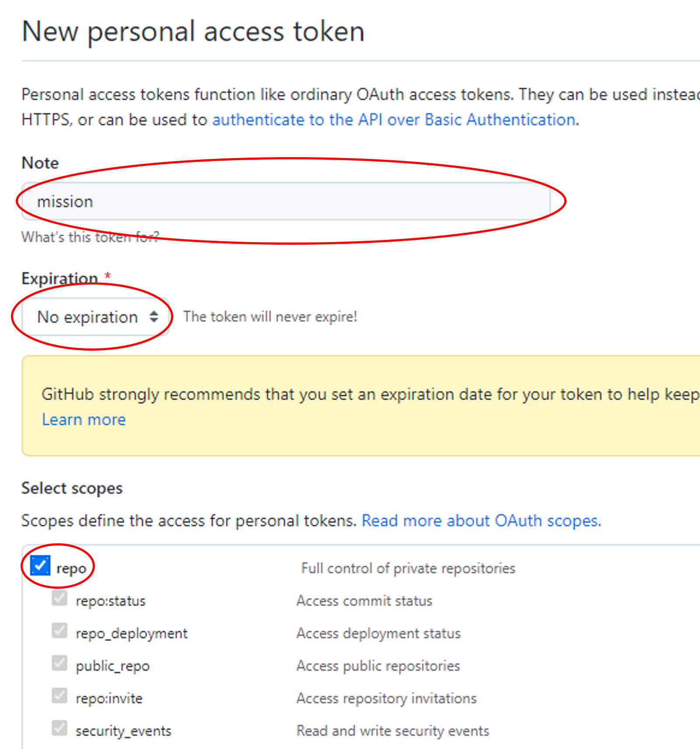Screen dimensions: 700x749
Task: Click the security_events scope label
Action: point(123,731)
